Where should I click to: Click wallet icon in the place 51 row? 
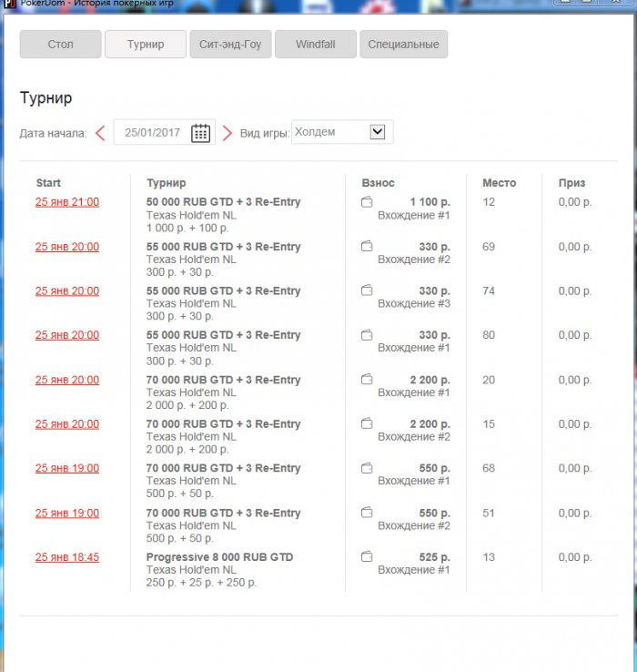(367, 512)
